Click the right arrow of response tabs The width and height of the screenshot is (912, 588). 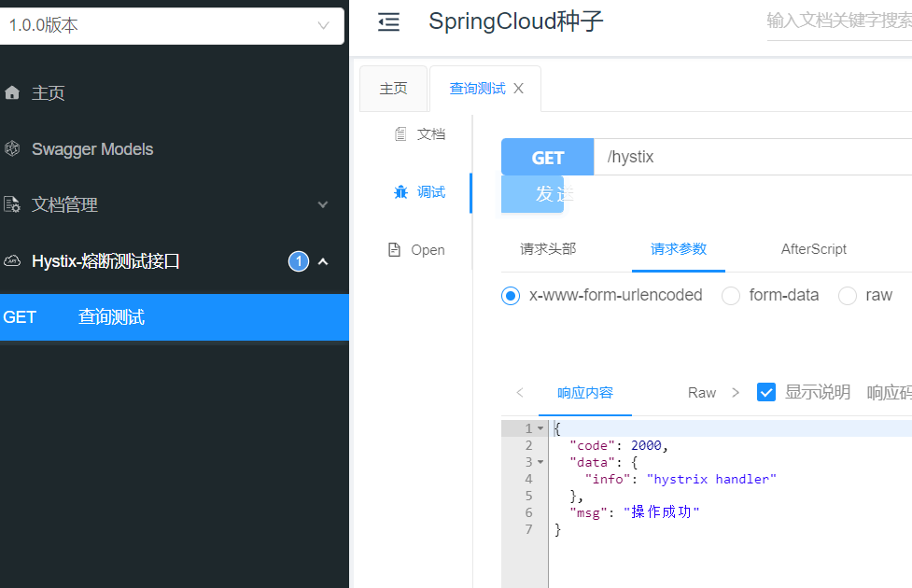736,393
